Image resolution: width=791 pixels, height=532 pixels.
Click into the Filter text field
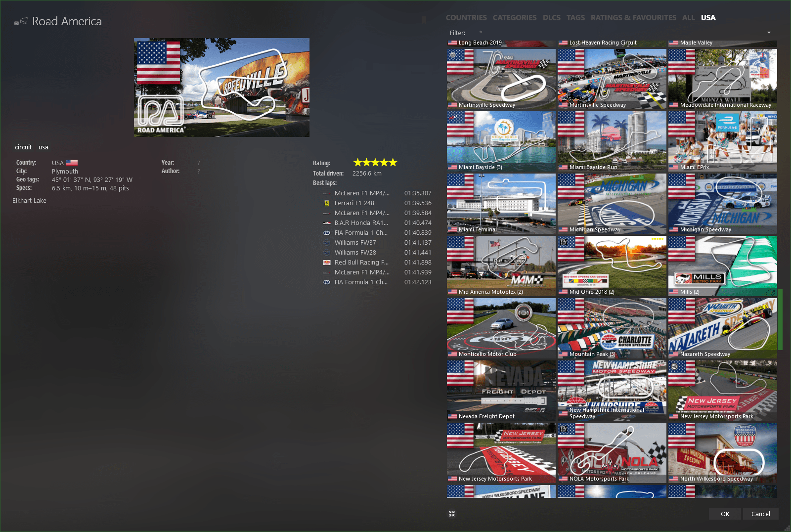618,33
